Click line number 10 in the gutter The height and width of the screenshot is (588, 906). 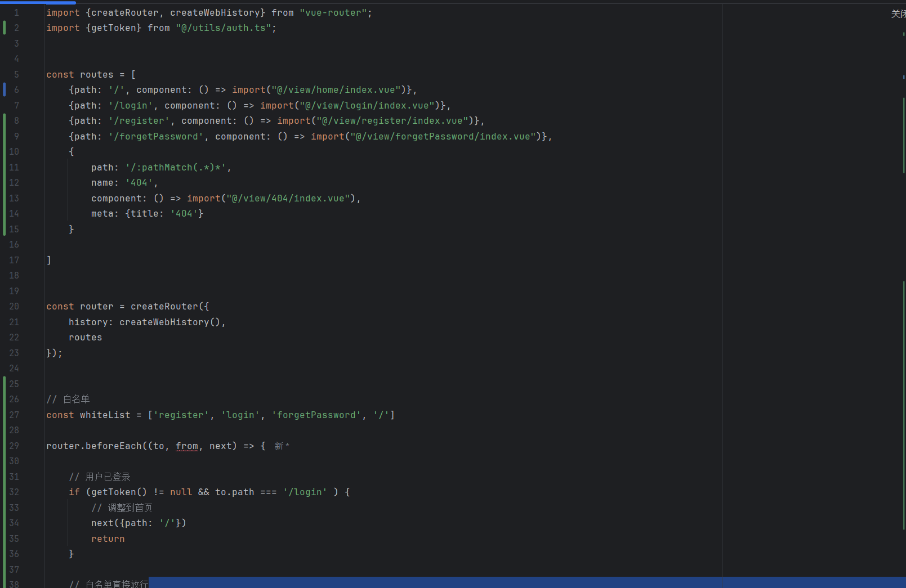coord(14,152)
